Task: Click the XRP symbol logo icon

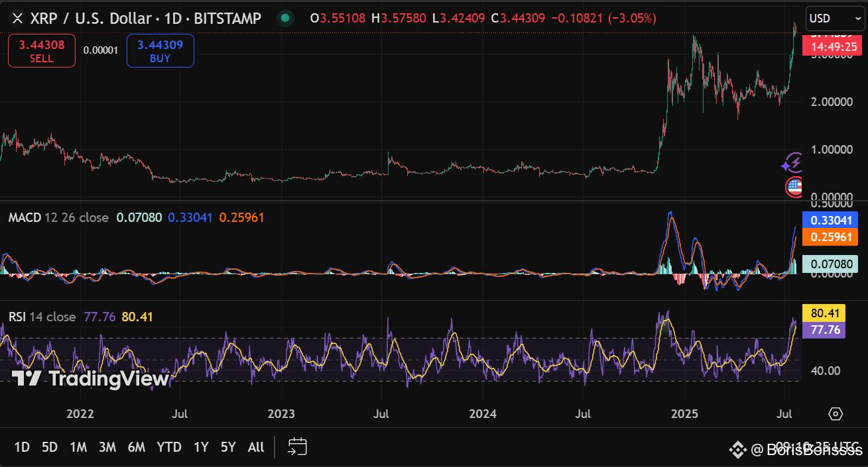Action: [x=18, y=18]
